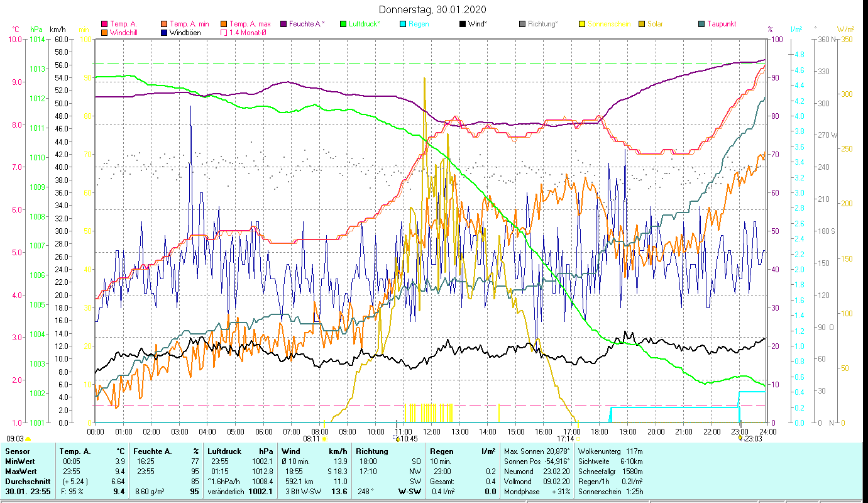Click the teal Taupunkt legend swatch
This screenshot has height=503, width=868.
[x=701, y=24]
